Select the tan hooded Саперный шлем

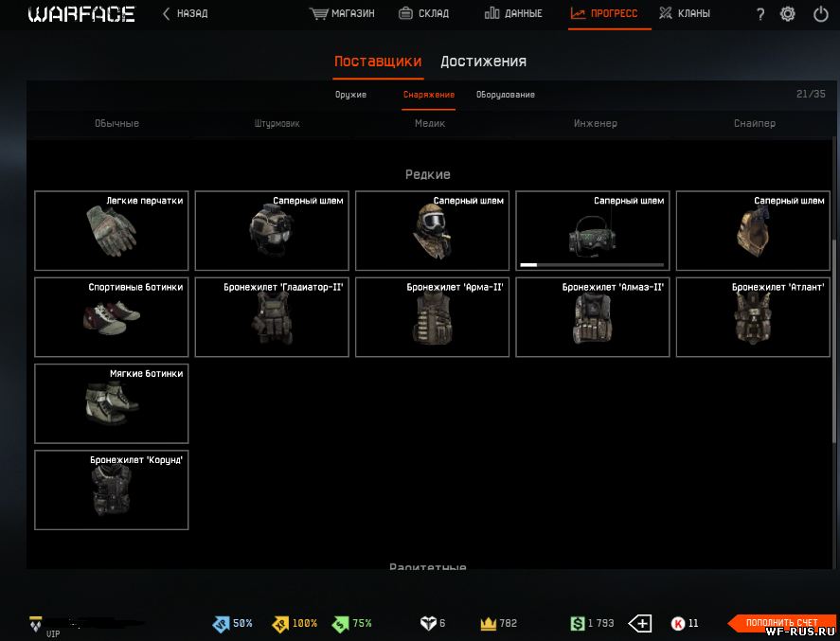coord(753,231)
